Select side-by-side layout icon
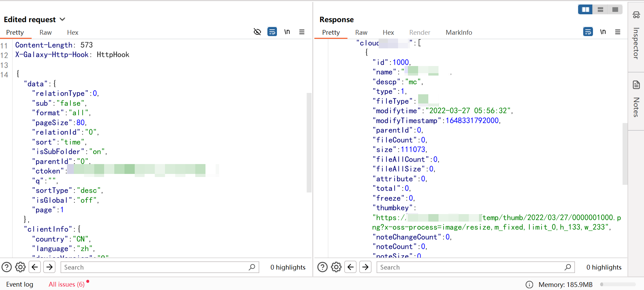The image size is (644, 290). [585, 10]
